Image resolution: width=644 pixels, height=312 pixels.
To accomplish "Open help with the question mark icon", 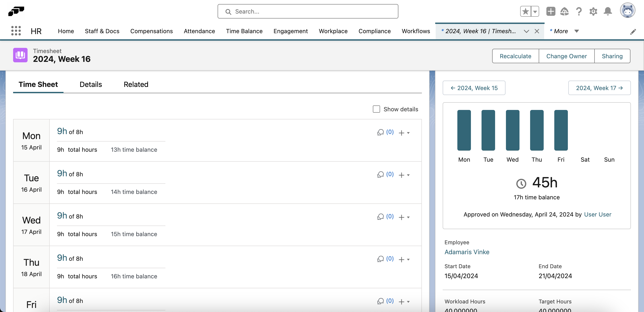I will (x=579, y=11).
